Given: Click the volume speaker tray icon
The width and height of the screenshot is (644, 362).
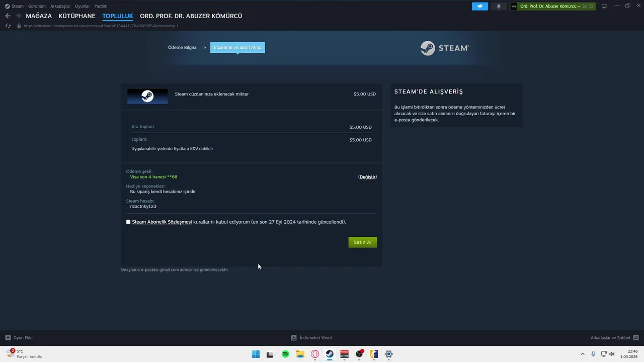Looking at the screenshot, I should pos(612,354).
